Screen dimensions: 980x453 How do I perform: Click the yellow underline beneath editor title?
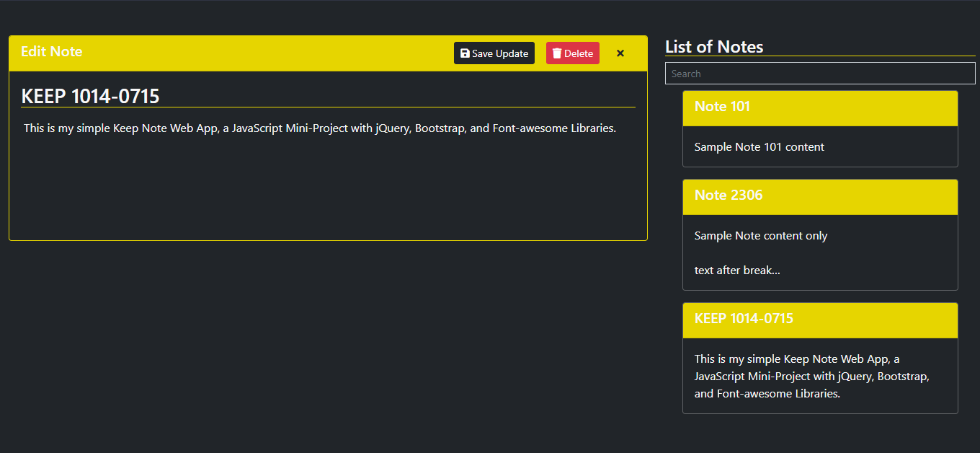pyautogui.click(x=328, y=107)
